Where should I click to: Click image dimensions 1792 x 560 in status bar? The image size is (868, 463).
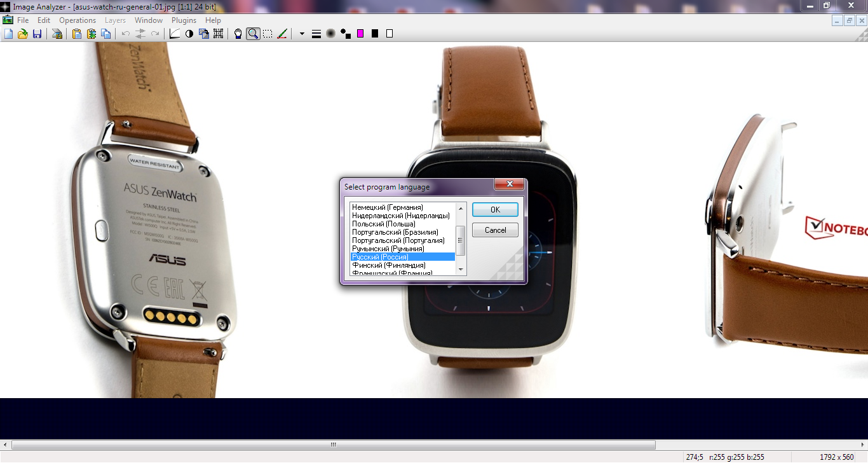837,457
